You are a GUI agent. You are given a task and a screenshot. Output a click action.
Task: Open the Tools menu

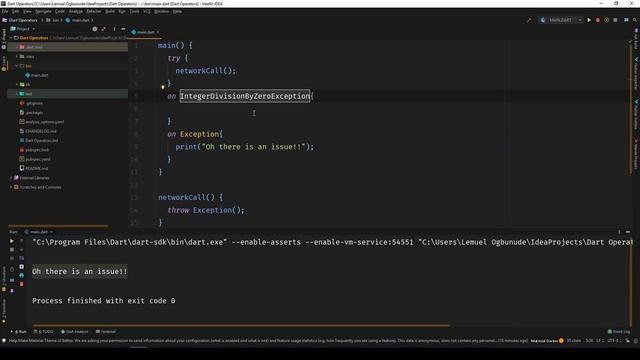pos(134,11)
